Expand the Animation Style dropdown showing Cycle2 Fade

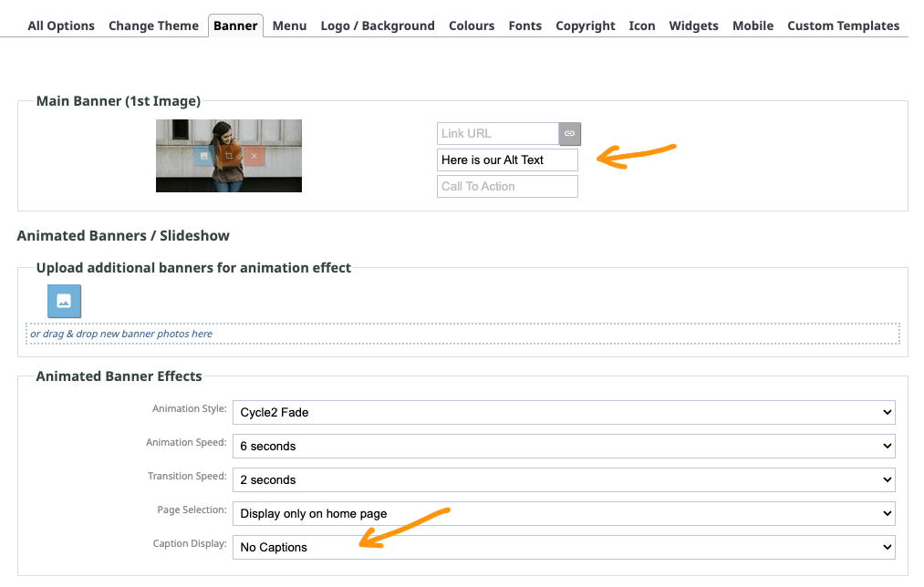point(564,412)
